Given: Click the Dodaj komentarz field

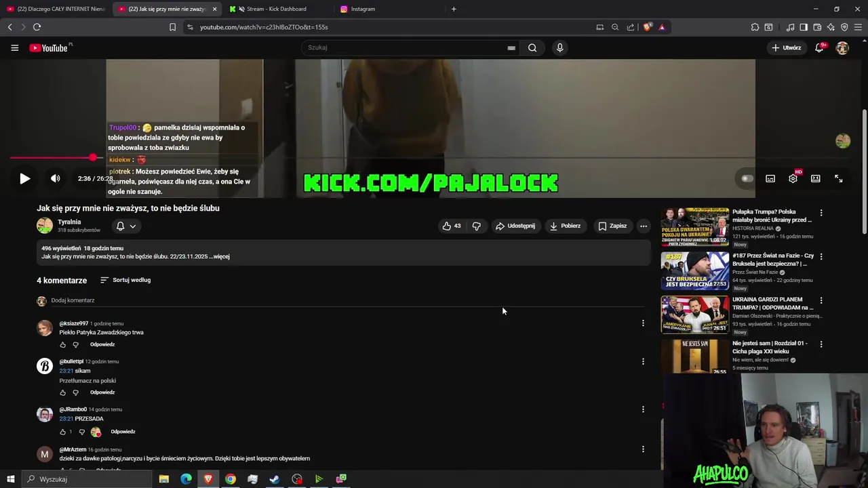Looking at the screenshot, I should coord(346,300).
